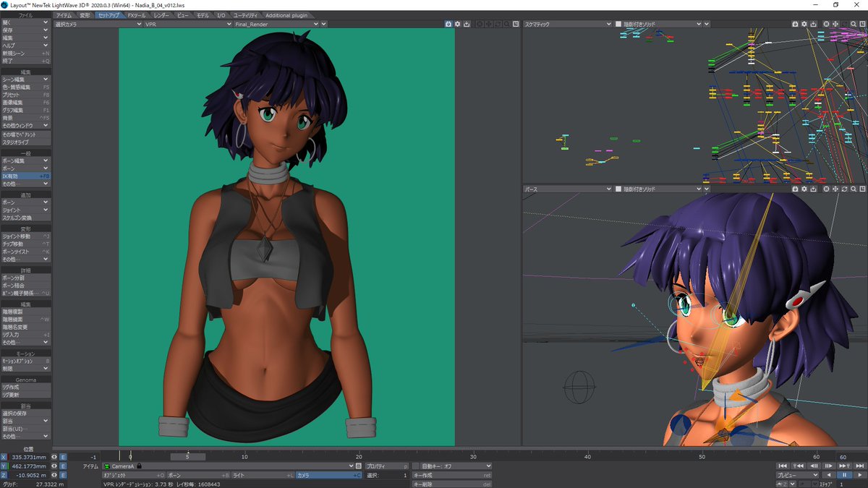Jump to first frame playback button

783,466
